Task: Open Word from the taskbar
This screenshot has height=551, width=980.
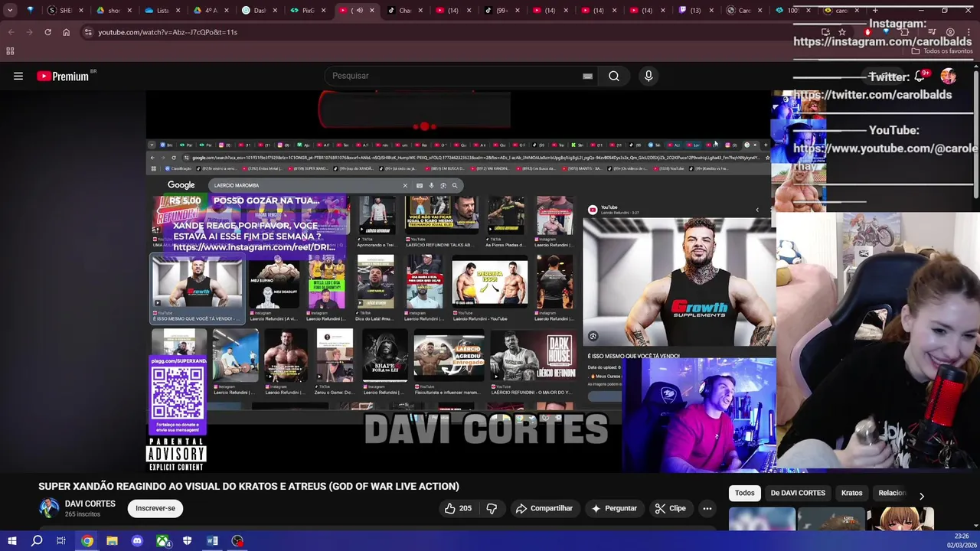Action: coord(212,541)
